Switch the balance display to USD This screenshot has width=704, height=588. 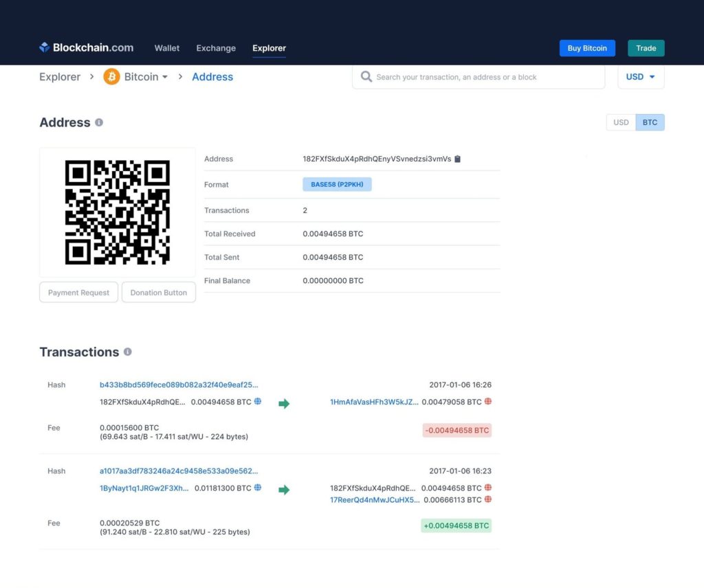(621, 122)
